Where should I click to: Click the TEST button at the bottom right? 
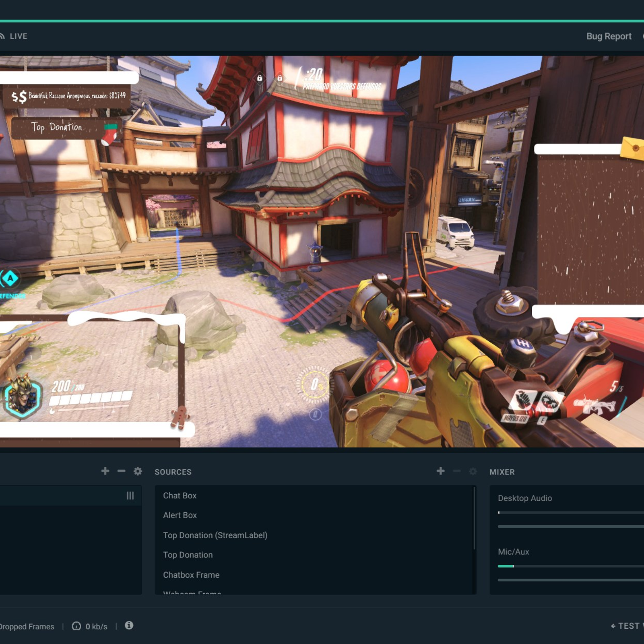pos(628,626)
